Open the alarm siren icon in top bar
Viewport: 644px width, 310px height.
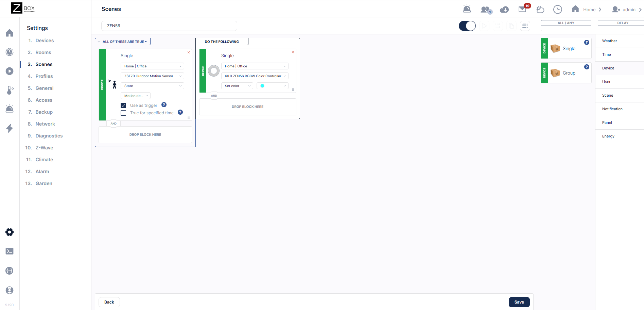[467, 9]
